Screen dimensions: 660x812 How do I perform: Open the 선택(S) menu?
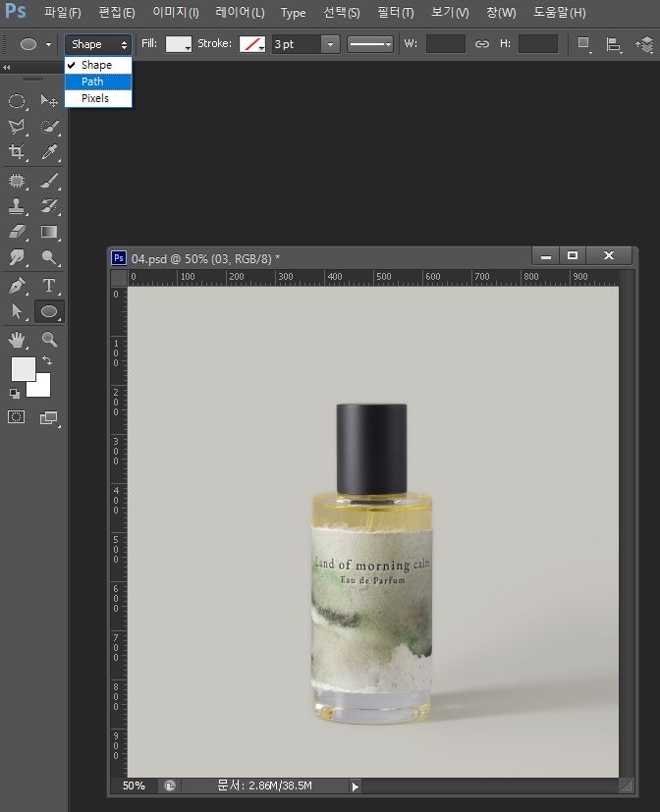click(342, 13)
